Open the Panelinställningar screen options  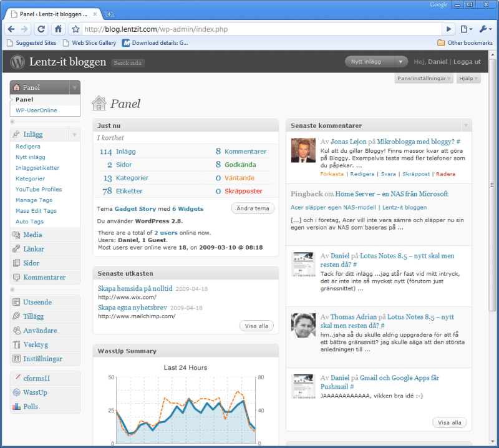point(423,79)
